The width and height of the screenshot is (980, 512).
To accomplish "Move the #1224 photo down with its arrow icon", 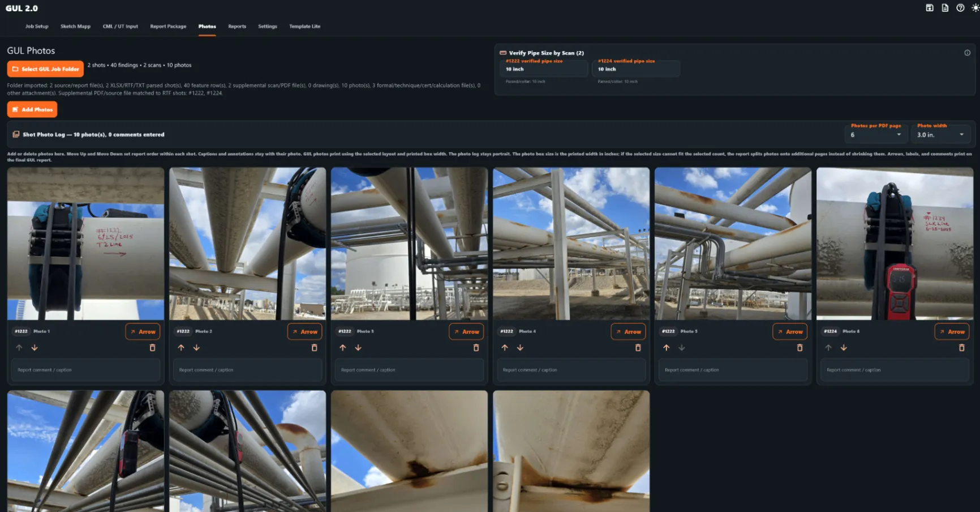I will (844, 348).
